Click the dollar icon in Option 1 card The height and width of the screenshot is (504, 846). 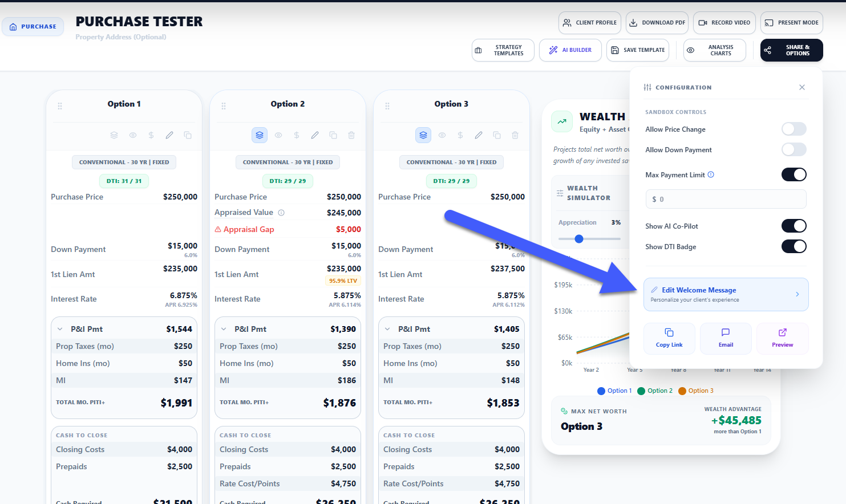[151, 135]
